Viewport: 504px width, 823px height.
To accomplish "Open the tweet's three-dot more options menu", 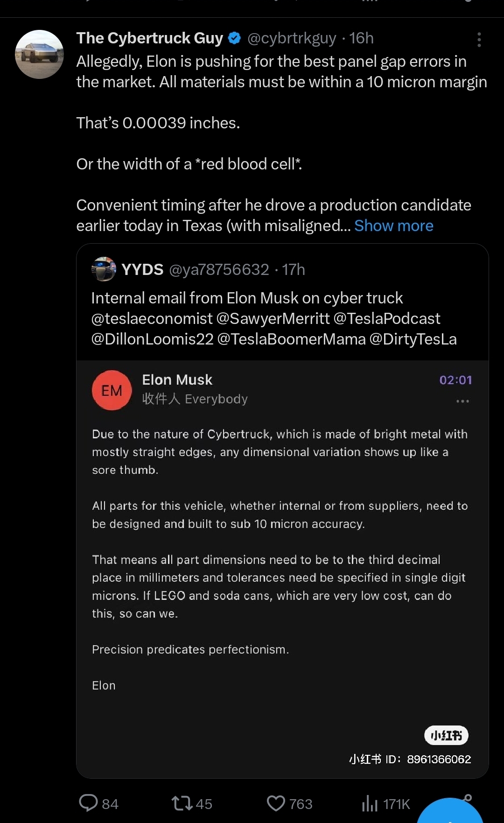I will tap(479, 40).
